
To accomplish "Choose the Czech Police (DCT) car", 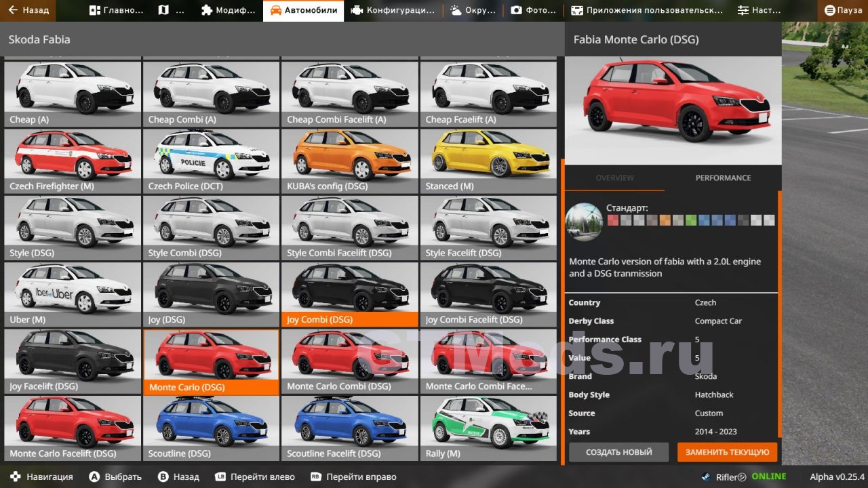I will (x=211, y=161).
